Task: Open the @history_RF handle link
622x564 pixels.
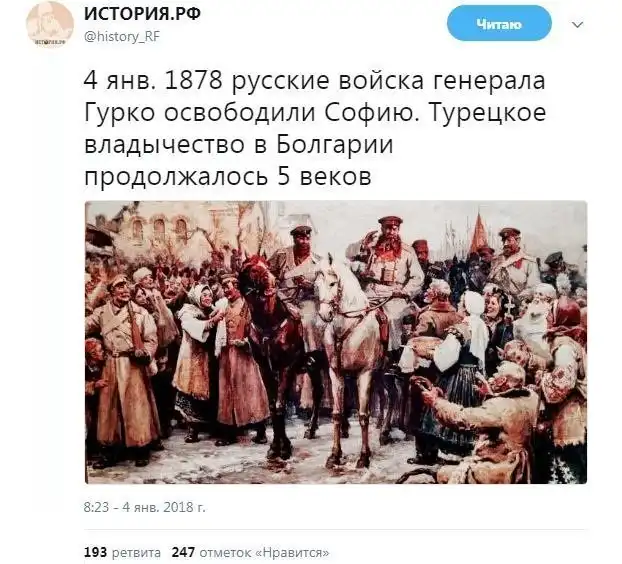Action: click(121, 36)
